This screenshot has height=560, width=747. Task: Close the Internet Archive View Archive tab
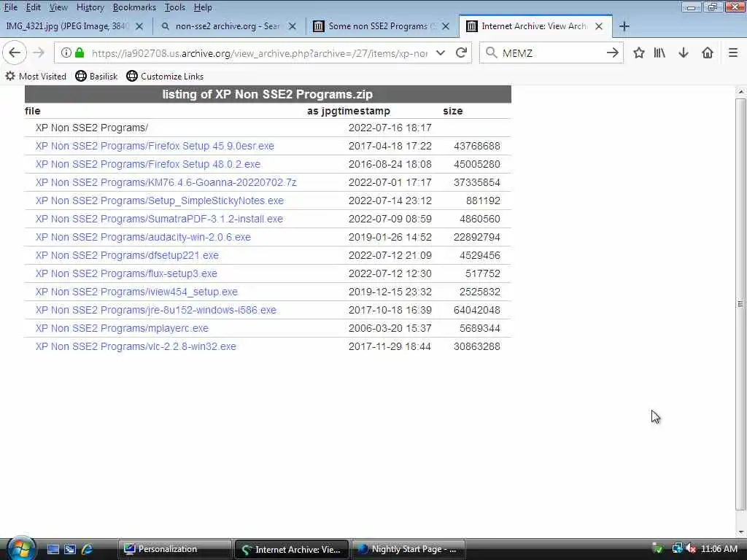click(x=599, y=27)
